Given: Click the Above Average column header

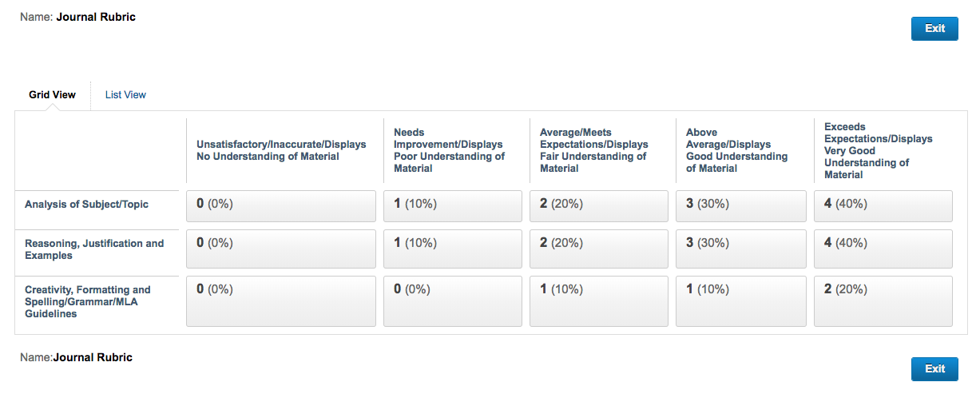Looking at the screenshot, I should [x=736, y=150].
